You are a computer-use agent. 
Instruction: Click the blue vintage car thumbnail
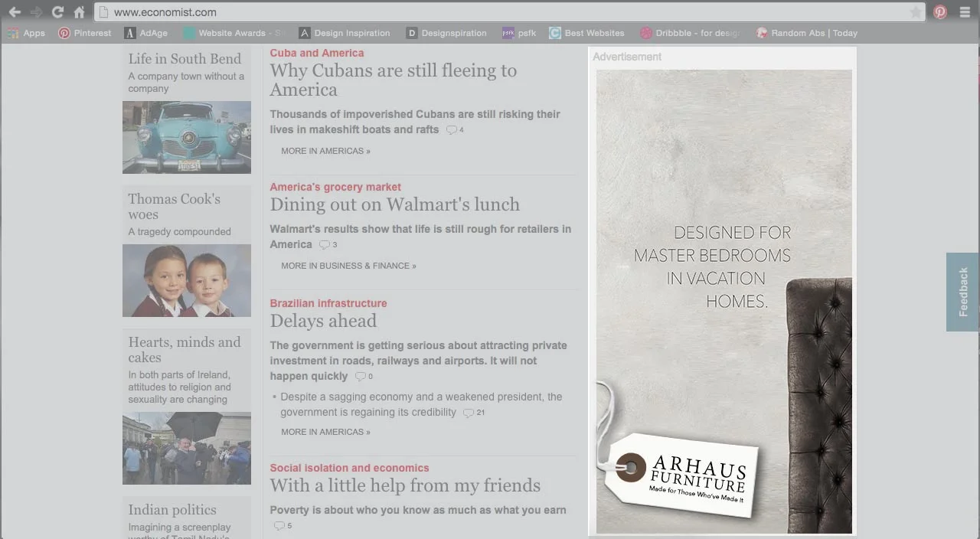pyautogui.click(x=187, y=137)
